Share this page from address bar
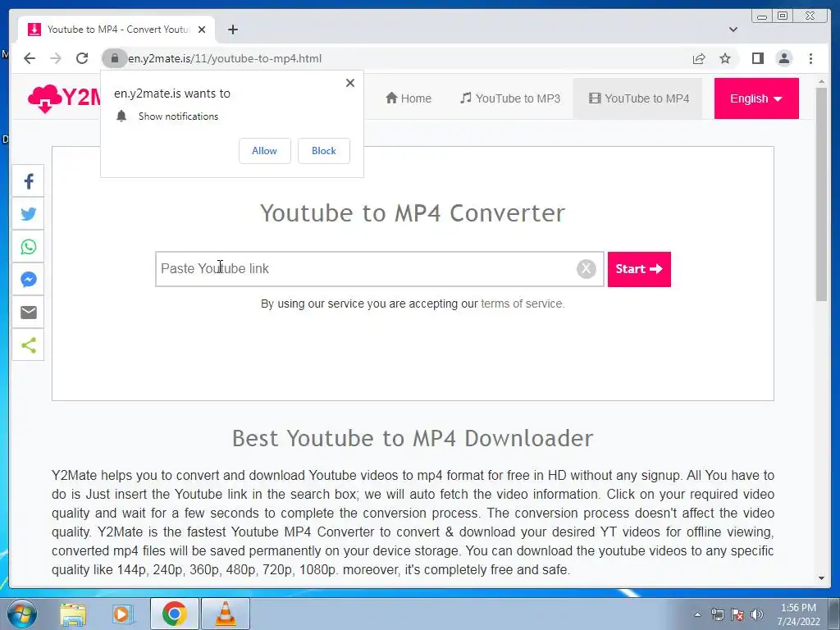Screen dimensions: 840x630 699,58
